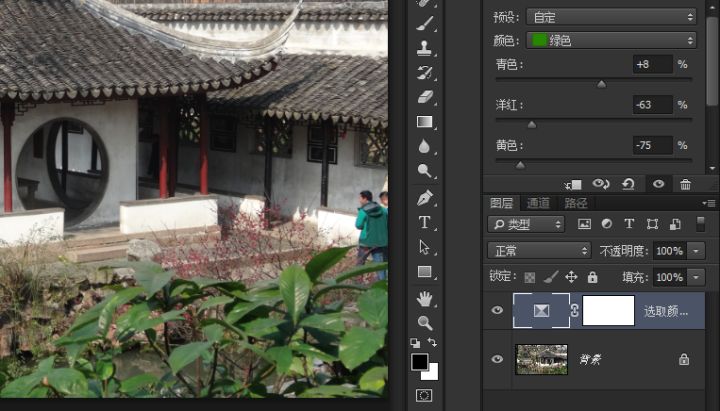Toggle lock transparent pixels
Viewport: 720px width, 411px height.
coord(530,277)
